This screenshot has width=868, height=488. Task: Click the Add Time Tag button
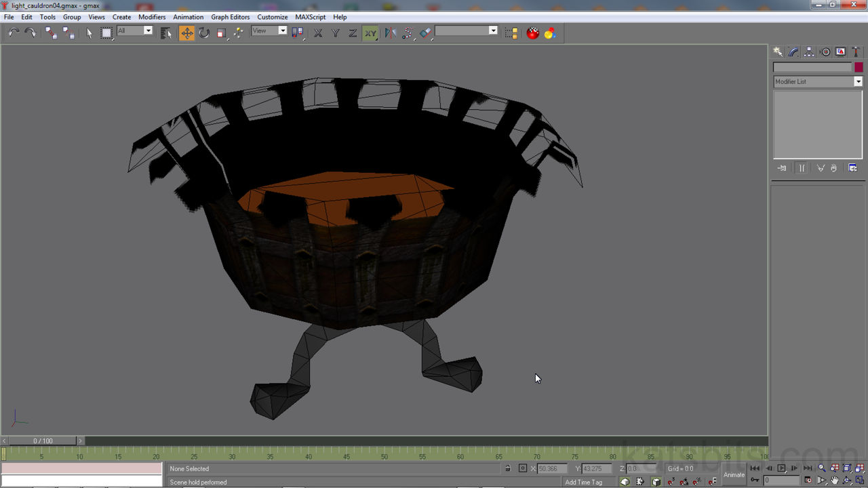[x=583, y=482]
